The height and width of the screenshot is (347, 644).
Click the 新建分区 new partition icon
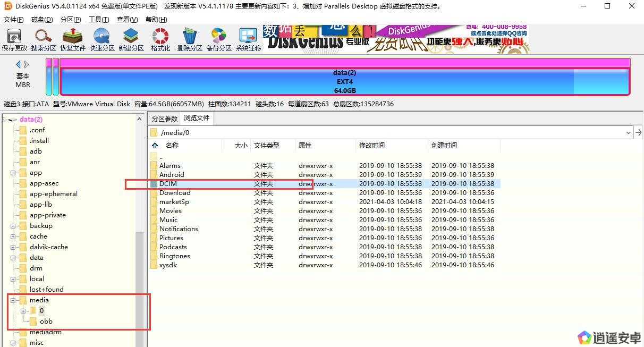pos(131,40)
